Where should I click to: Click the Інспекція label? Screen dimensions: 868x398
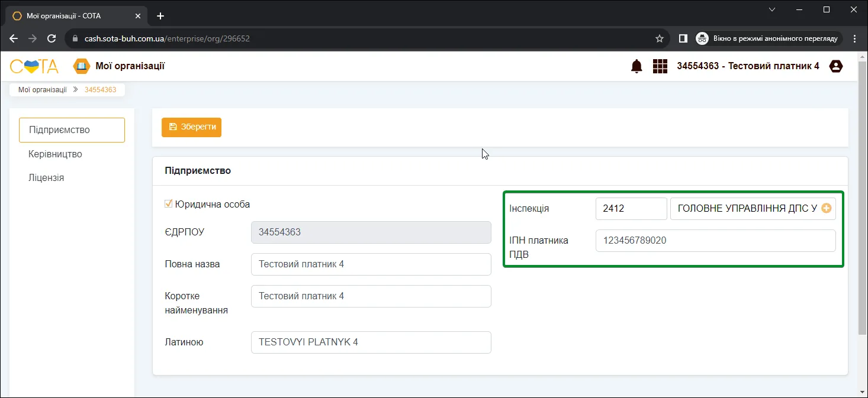(x=529, y=209)
